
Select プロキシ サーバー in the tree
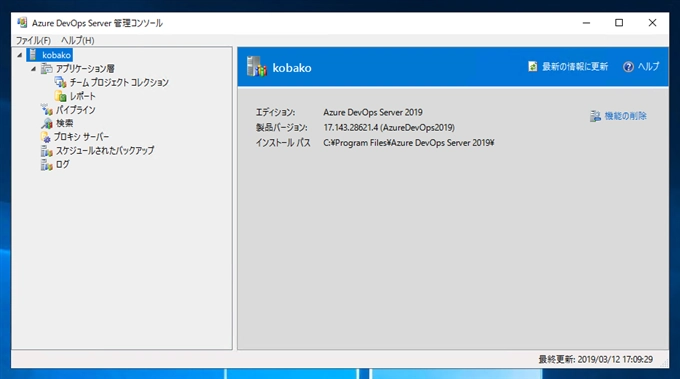tap(82, 137)
